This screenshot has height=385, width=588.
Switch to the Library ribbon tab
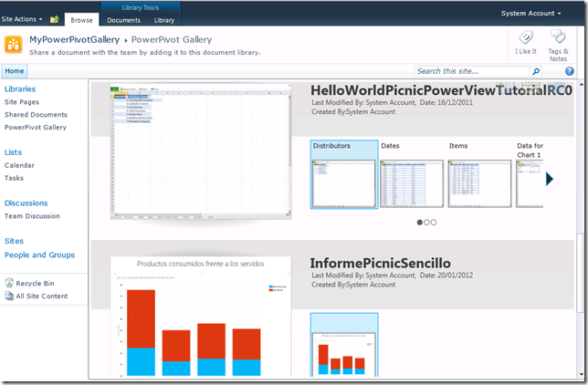(x=164, y=19)
